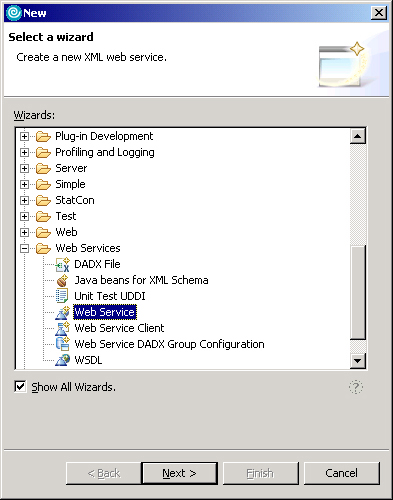This screenshot has width=393, height=500.
Task: Select 'Java beans for XML Schema' entry
Action: 141,280
